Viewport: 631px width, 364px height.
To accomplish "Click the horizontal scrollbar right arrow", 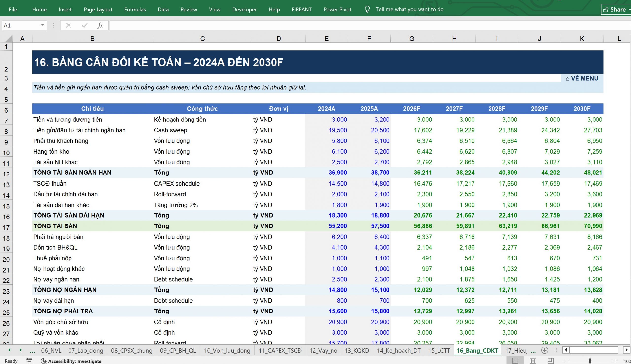I will click(x=627, y=350).
